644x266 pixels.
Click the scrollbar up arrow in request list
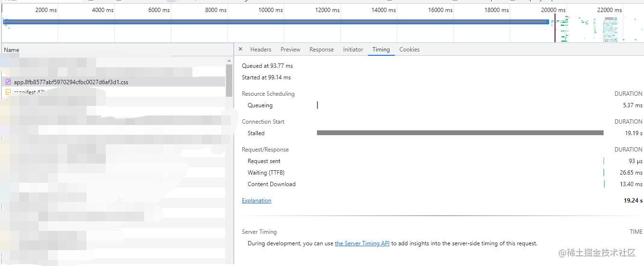tap(229, 61)
